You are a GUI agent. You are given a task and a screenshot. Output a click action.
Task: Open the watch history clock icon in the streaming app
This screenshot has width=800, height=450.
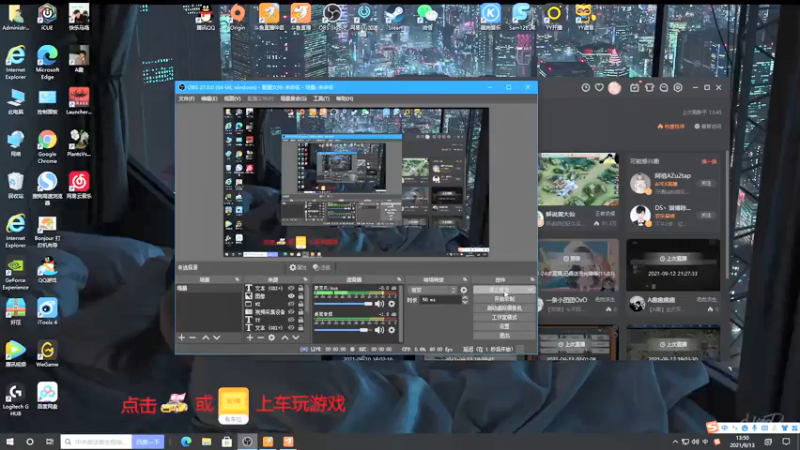pyautogui.click(x=586, y=88)
